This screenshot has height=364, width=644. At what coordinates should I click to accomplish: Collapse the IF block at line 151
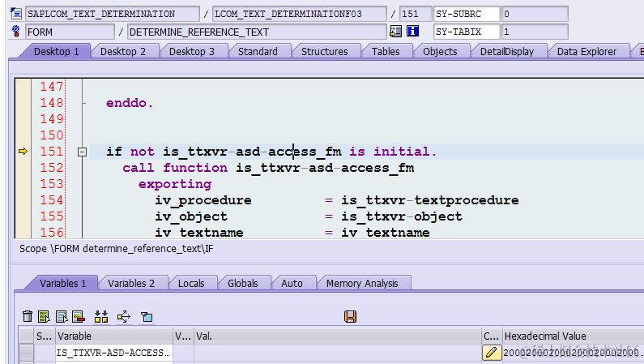[82, 152]
